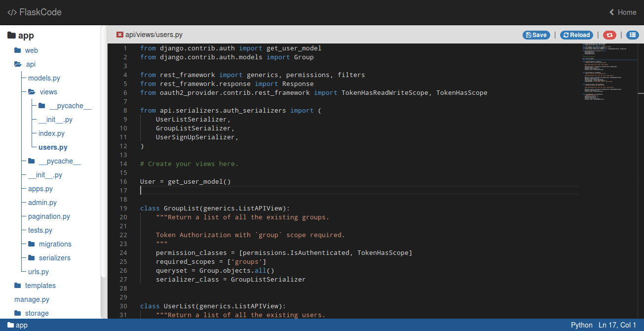
Task: Click the FlaskCode logo
Action: pyautogui.click(x=34, y=12)
